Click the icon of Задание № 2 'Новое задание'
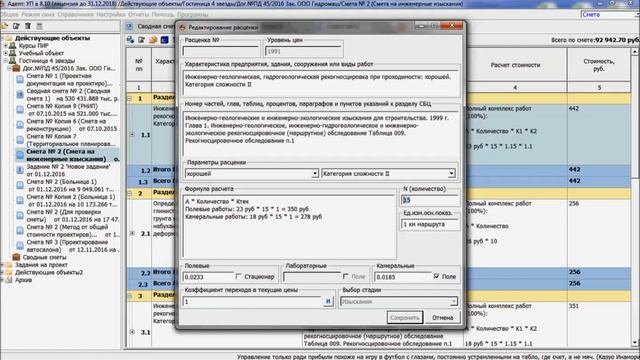The image size is (640, 360). 20,170
